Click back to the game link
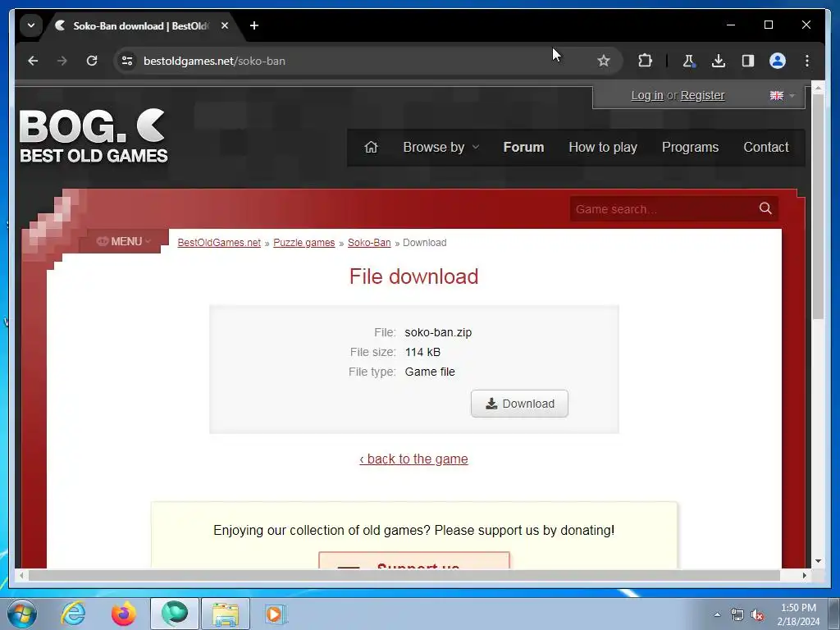 [x=413, y=459]
